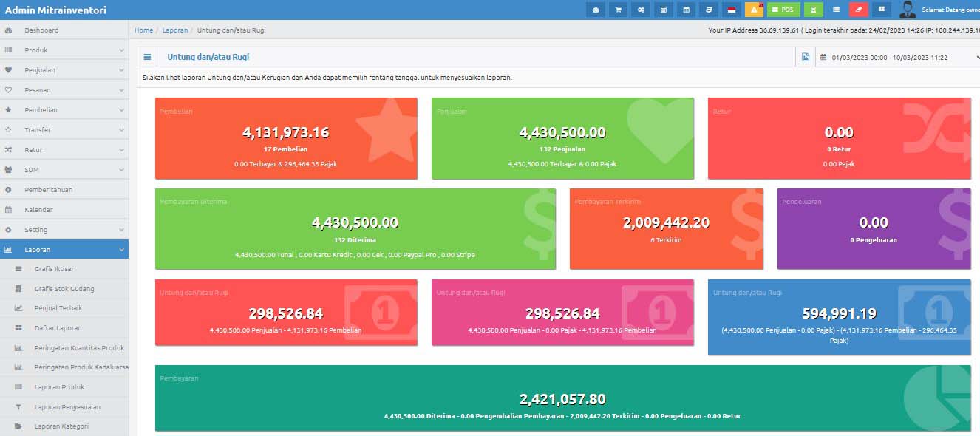Screen dimensions: 980x436
Task: Open the date range picker dropdown
Action: pyautogui.click(x=898, y=57)
